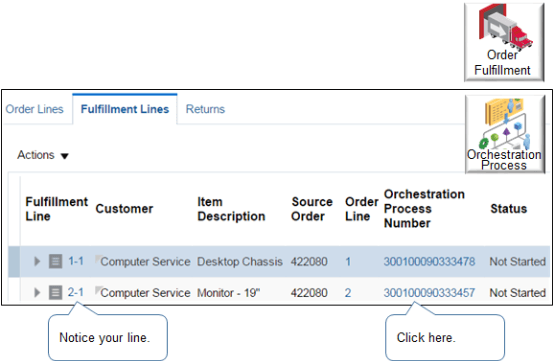
Task: Open the Orchestration Process icon
Action: pyautogui.click(x=505, y=135)
